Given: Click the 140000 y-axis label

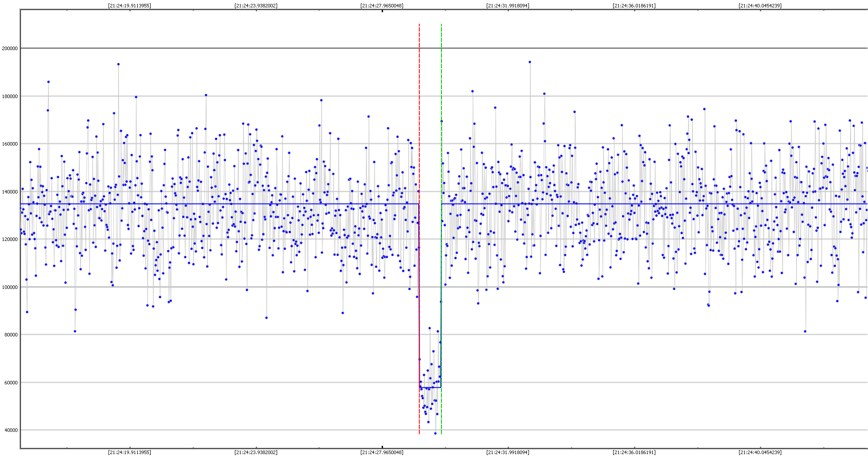Looking at the screenshot, I should click(10, 192).
